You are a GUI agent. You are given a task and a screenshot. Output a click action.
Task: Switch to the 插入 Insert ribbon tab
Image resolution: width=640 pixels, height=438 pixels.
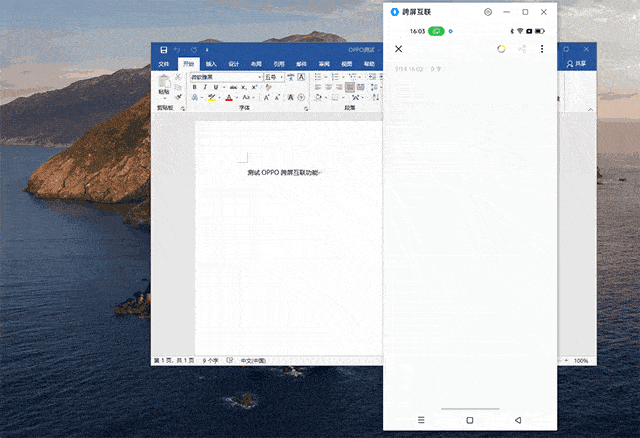coord(211,64)
